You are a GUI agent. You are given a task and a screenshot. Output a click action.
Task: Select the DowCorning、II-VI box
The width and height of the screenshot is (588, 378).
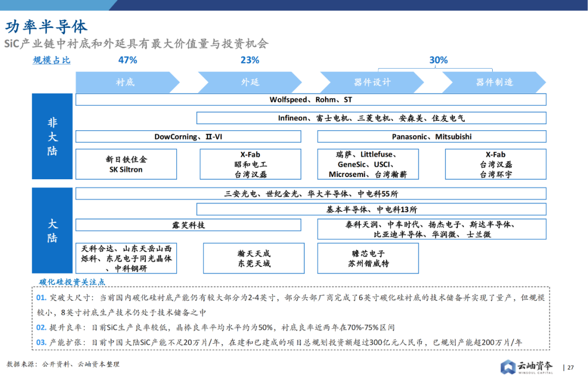(188, 137)
